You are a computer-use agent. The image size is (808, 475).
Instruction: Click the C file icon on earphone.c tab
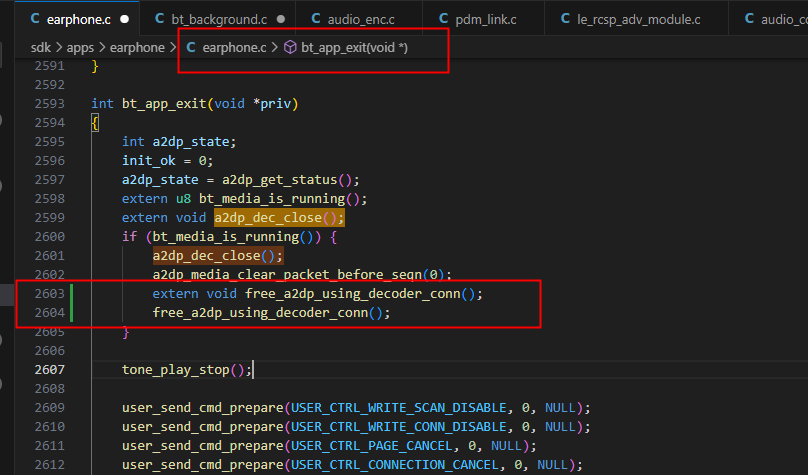click(x=35, y=19)
